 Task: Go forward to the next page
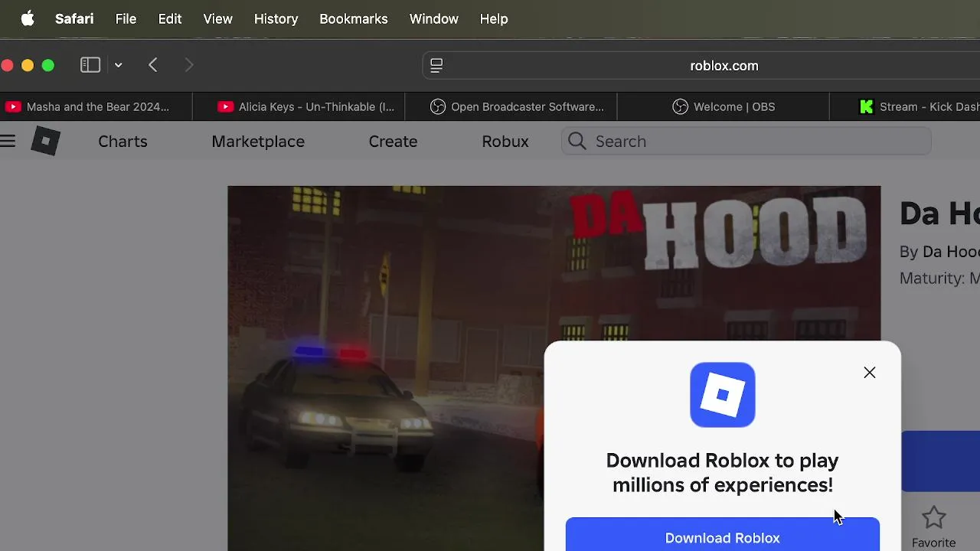point(189,65)
